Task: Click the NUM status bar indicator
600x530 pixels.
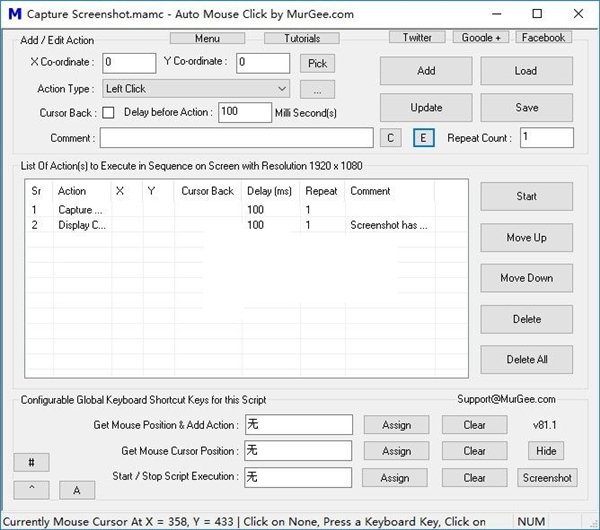Action: (531, 522)
